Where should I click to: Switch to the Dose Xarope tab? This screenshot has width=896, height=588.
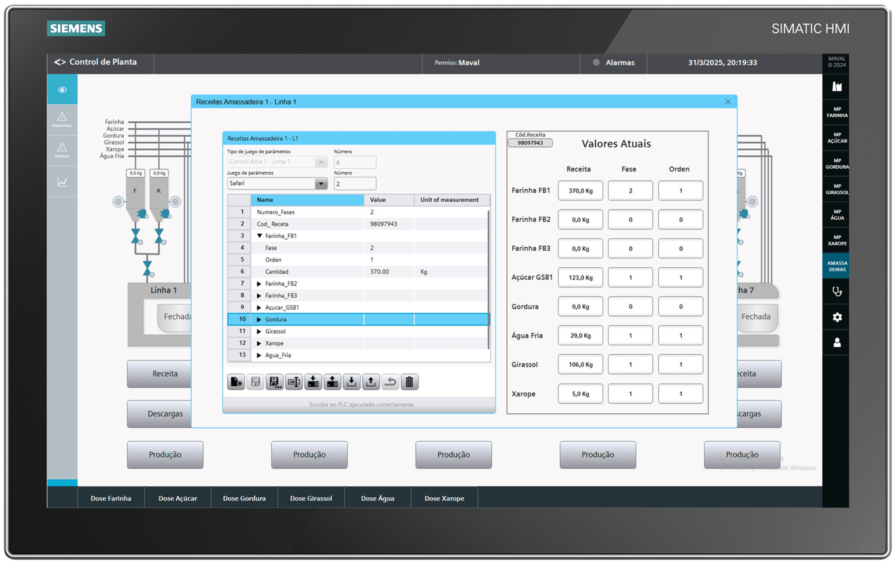tap(444, 498)
